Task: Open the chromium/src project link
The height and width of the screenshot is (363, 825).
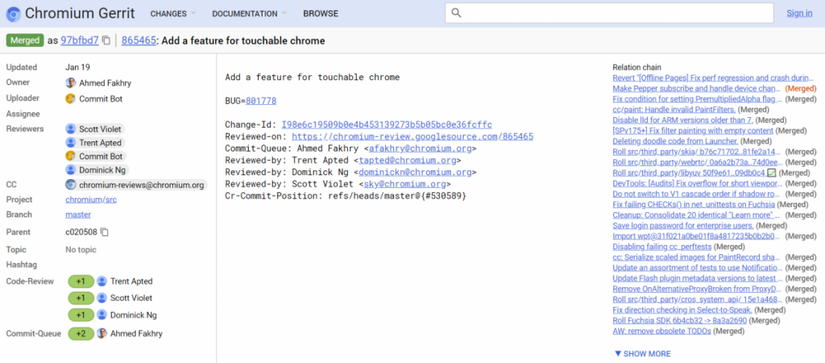Action: click(x=91, y=200)
